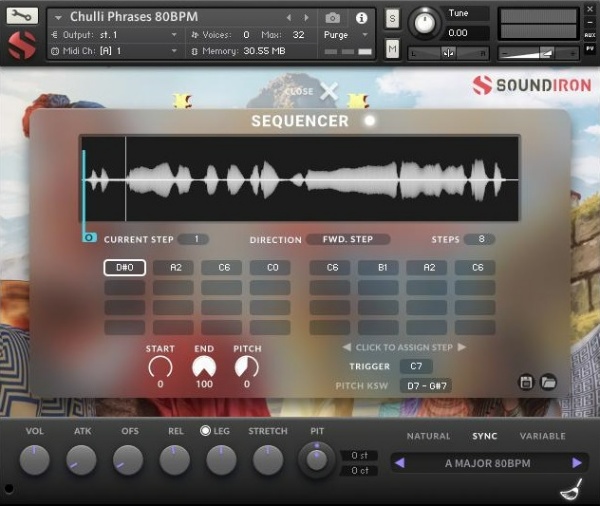Click the 0 ct cents field

coord(359,470)
